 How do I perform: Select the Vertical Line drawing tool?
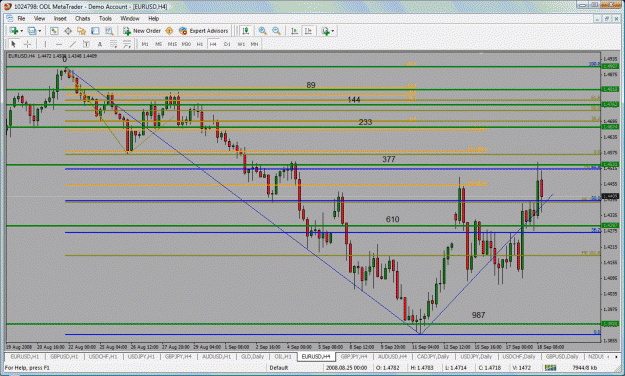[45, 44]
